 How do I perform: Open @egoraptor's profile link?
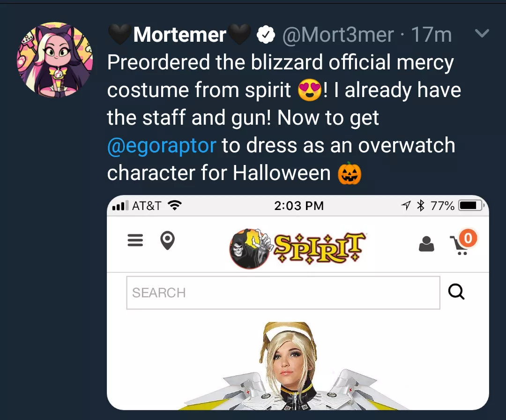pyautogui.click(x=162, y=145)
